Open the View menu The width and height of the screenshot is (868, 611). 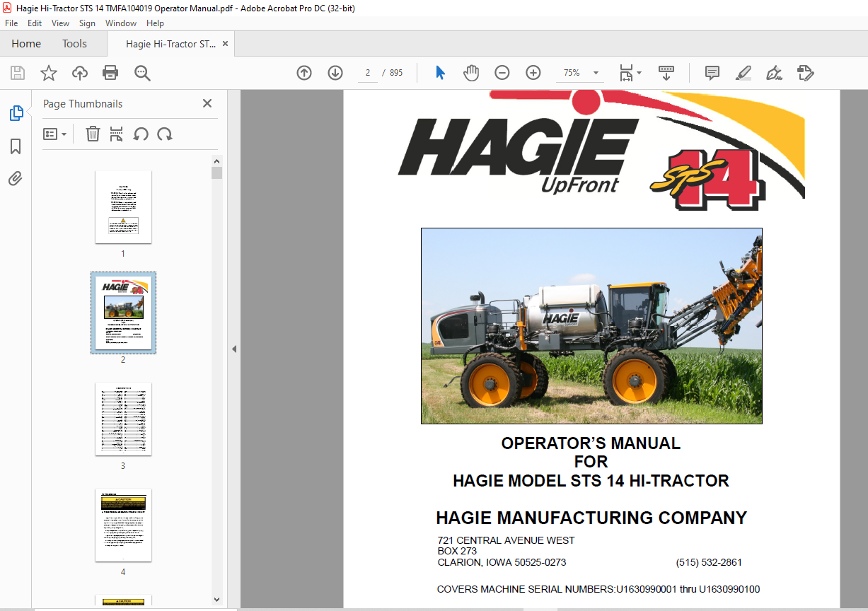pos(60,23)
